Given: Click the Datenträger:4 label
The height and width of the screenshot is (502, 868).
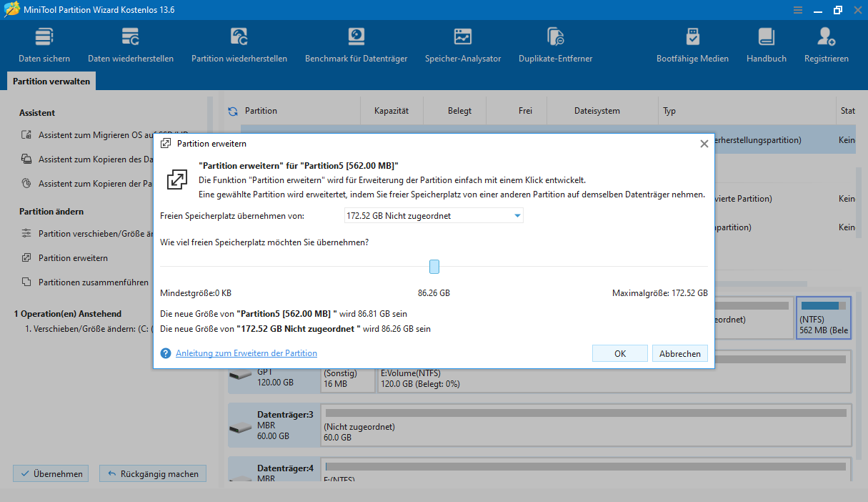Looking at the screenshot, I should click(x=286, y=468).
